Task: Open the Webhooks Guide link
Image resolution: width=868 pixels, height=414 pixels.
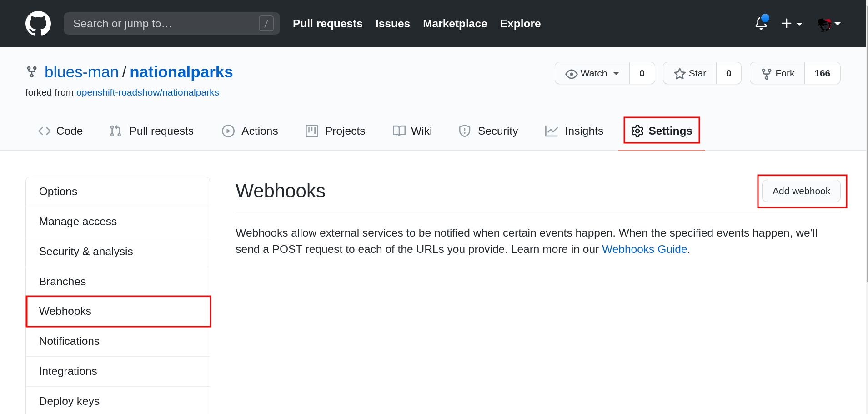Action: (644, 249)
